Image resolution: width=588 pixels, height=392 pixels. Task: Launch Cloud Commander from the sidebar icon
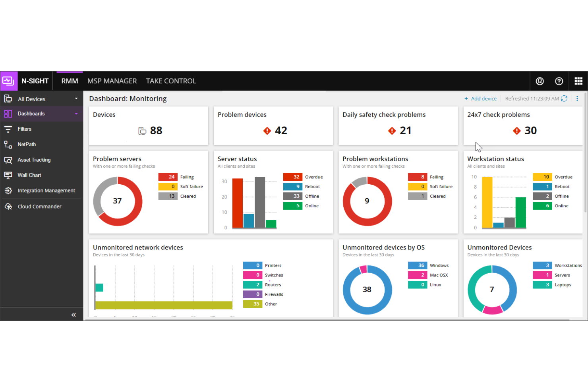click(8, 206)
